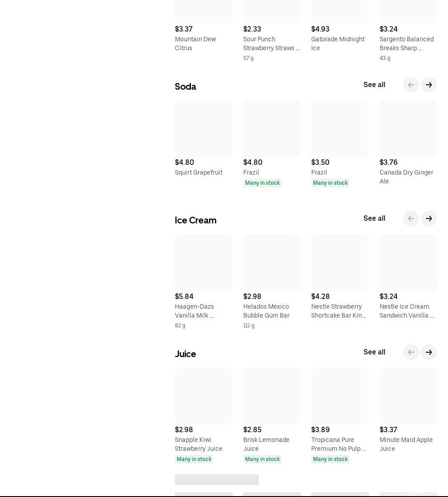The image size is (448, 497).
Task: Click the Ice Cream section heading
Action: [x=195, y=220]
